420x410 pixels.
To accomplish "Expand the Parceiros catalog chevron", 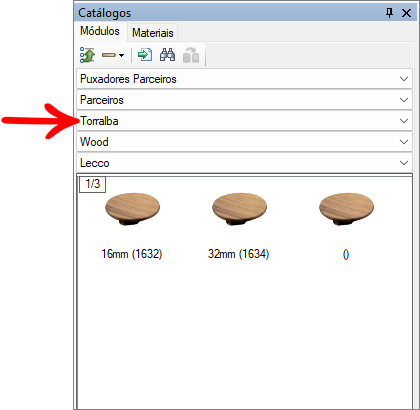I will tap(404, 100).
